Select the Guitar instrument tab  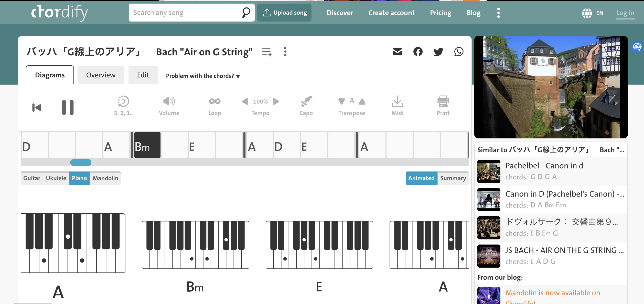32,178
